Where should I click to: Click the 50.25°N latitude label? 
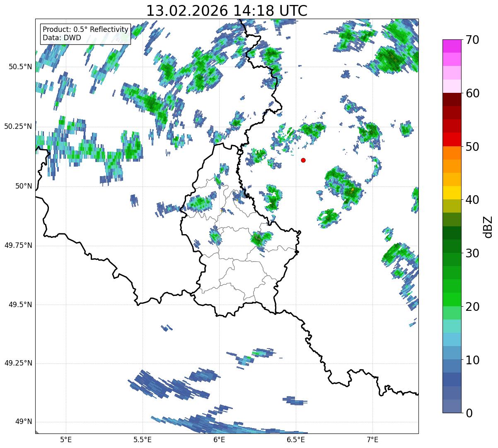point(18,126)
